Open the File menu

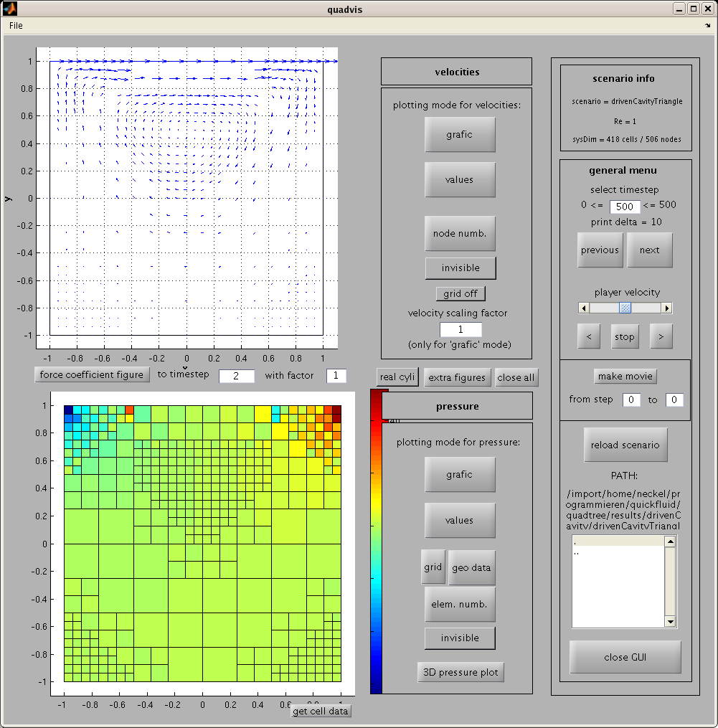tap(16, 26)
